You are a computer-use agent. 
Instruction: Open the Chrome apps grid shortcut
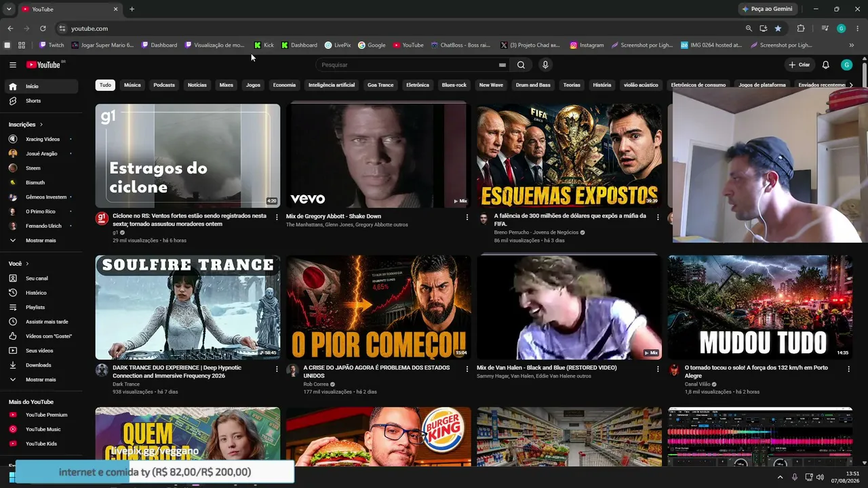(x=22, y=45)
